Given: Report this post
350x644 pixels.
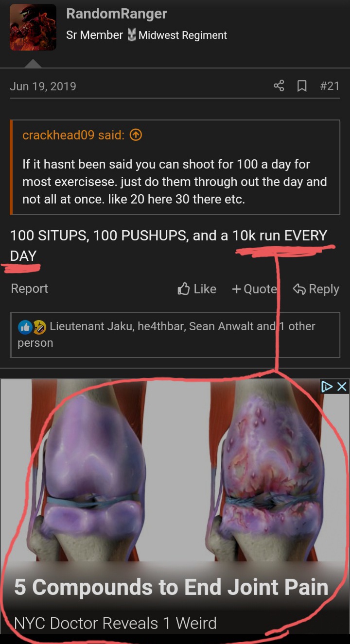Looking at the screenshot, I should (x=30, y=288).
